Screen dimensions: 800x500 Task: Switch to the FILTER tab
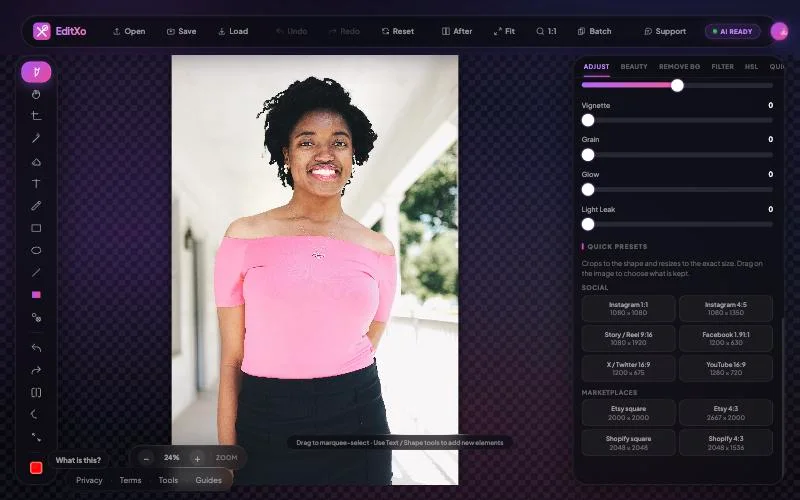tap(722, 67)
